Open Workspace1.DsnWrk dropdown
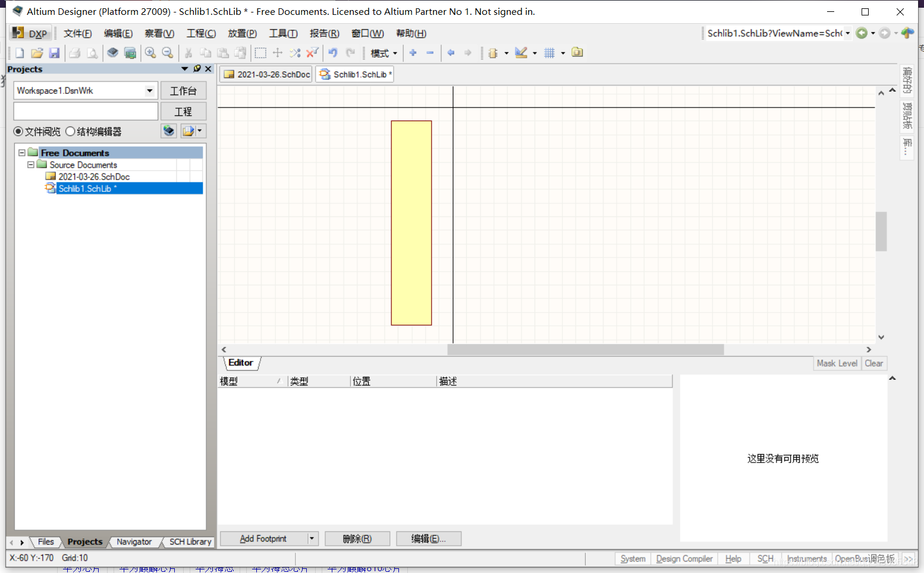Screen dimensions: 924x573 pyautogui.click(x=150, y=91)
